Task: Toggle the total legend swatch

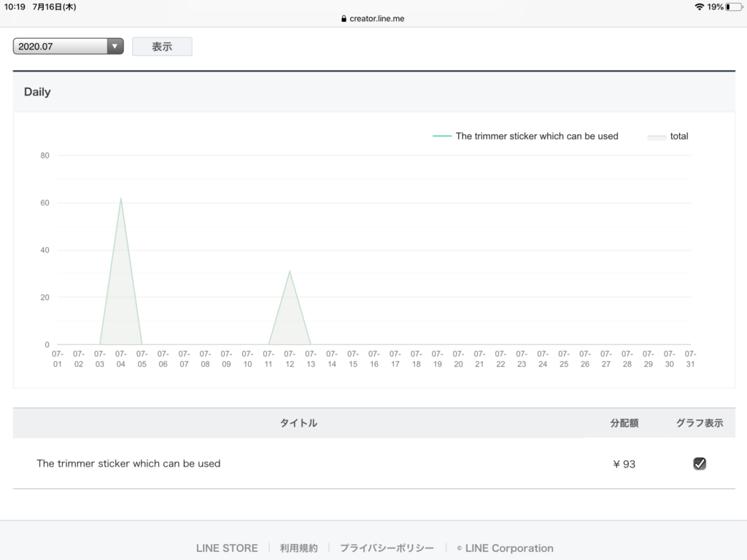Action: 657,136
